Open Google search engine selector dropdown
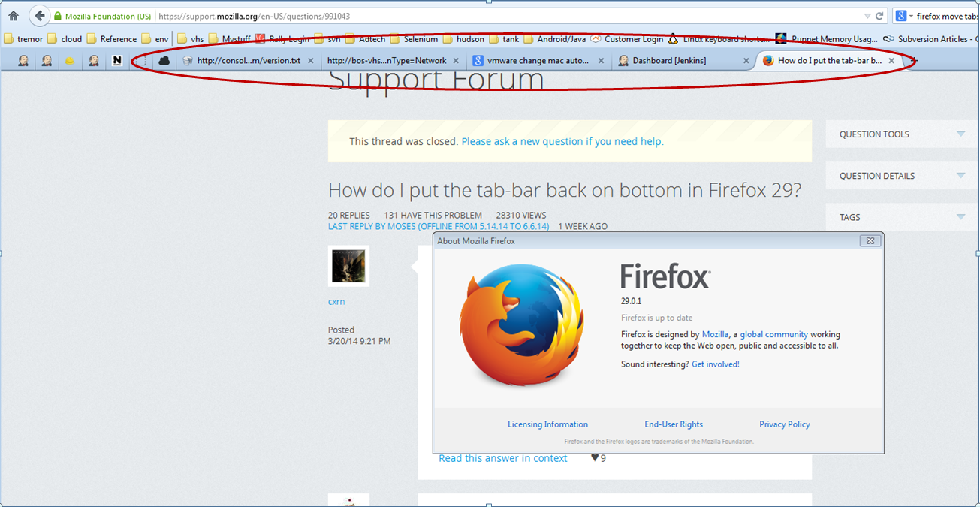Screen dimensions: 980x507 [904, 16]
